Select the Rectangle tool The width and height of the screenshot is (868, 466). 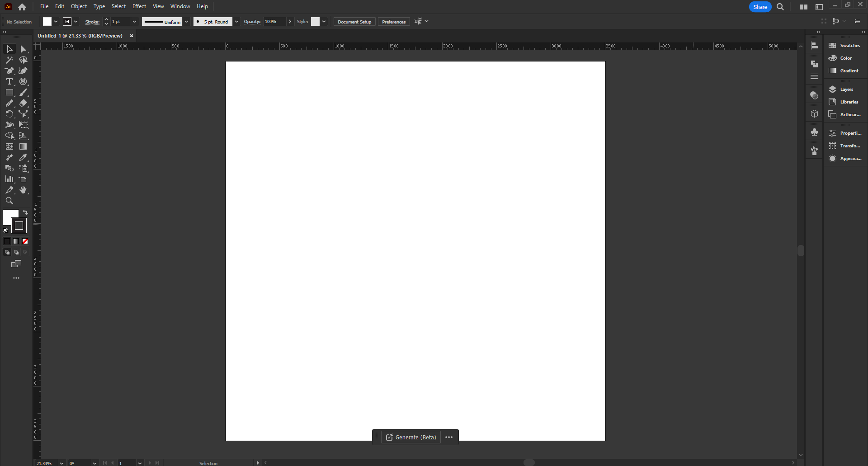9,92
